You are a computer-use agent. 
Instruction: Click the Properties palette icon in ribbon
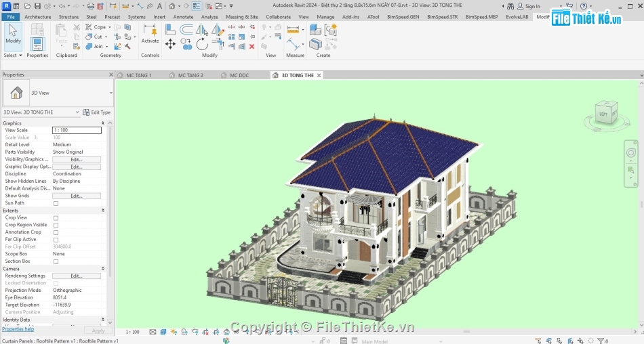pyautogui.click(x=37, y=43)
